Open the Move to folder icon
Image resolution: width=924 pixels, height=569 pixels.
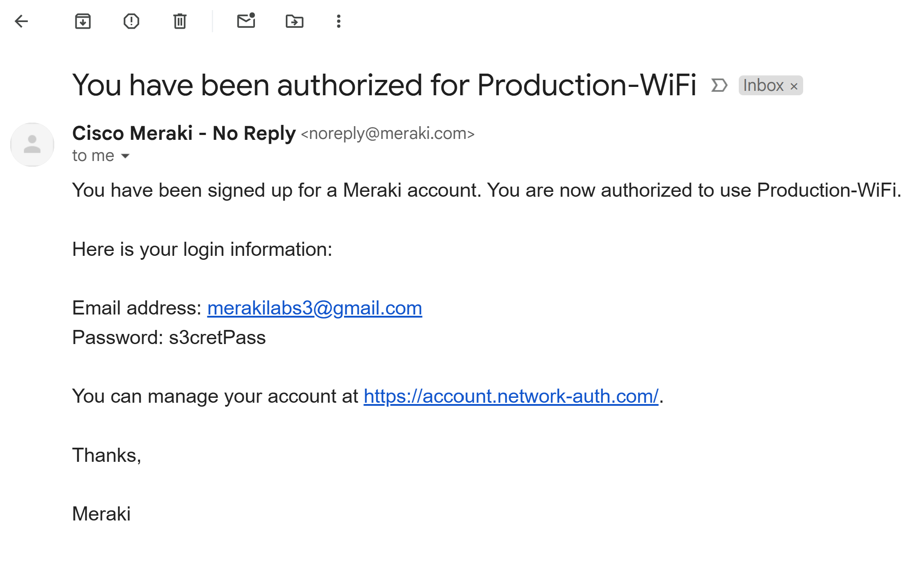295,21
